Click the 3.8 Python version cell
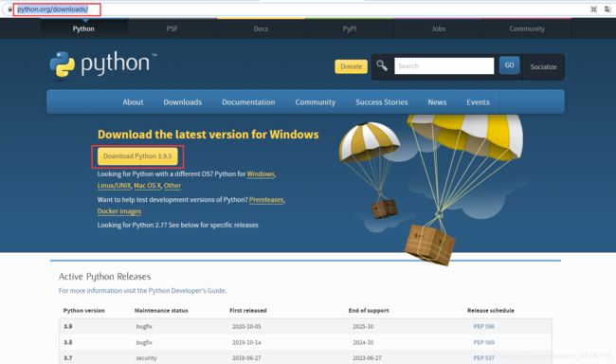 tap(68, 343)
